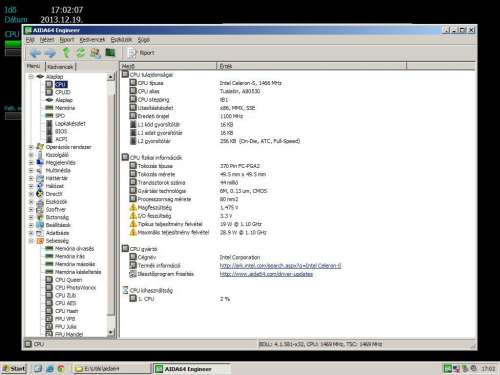The image size is (500, 375).
Task: Expand the Háttértár node
Action: pos(31,178)
